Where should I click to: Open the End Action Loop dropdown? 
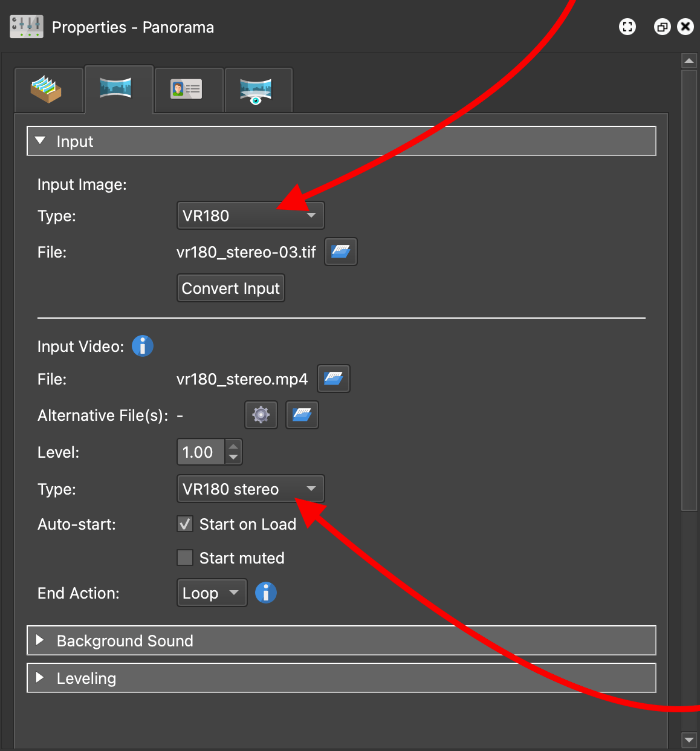(212, 593)
